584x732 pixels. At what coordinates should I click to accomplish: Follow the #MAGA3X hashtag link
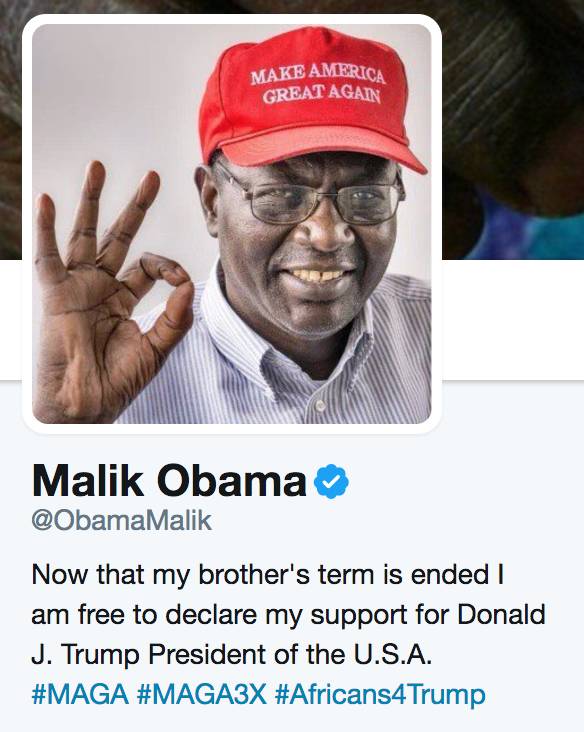point(201,694)
